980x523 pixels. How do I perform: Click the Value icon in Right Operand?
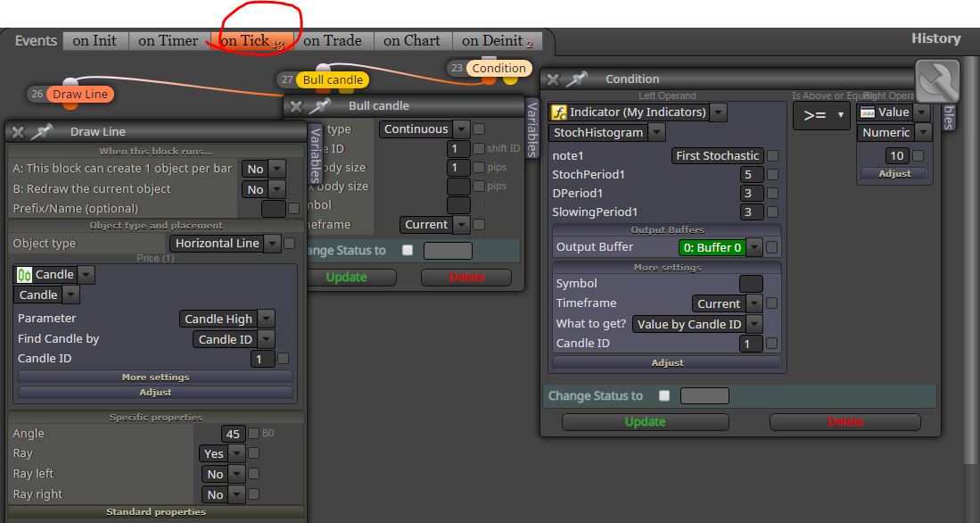click(868, 112)
